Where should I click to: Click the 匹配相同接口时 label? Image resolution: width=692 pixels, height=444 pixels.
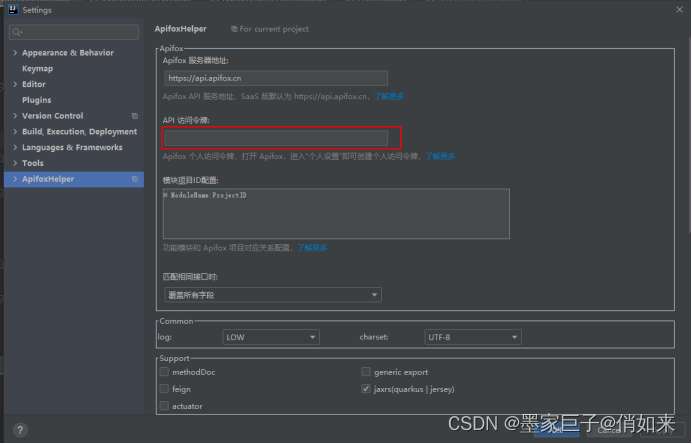click(190, 277)
